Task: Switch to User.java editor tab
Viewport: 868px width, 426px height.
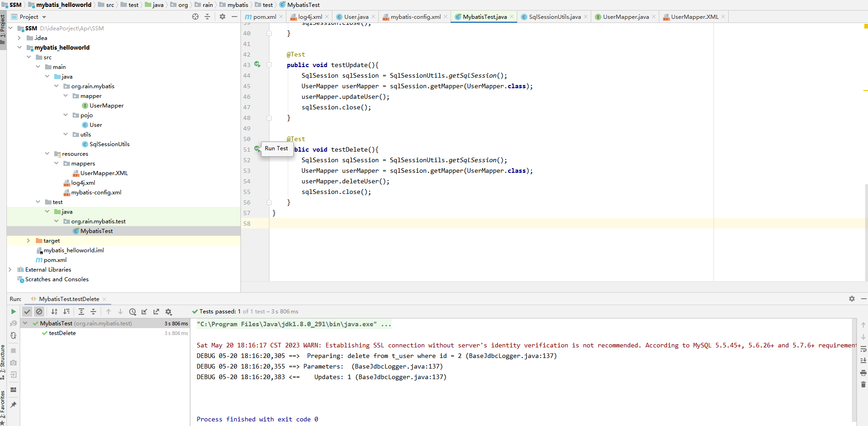Action: pos(356,17)
